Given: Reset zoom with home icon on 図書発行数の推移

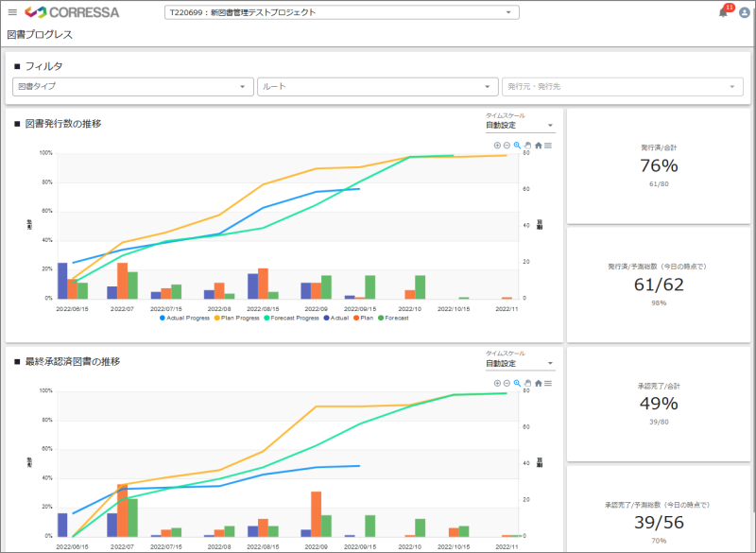Looking at the screenshot, I should (538, 146).
